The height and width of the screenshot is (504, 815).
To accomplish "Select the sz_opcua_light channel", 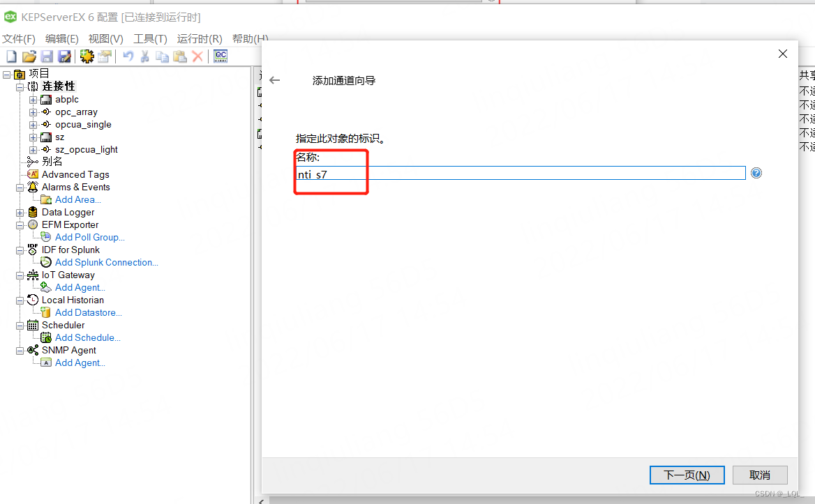I will point(87,149).
